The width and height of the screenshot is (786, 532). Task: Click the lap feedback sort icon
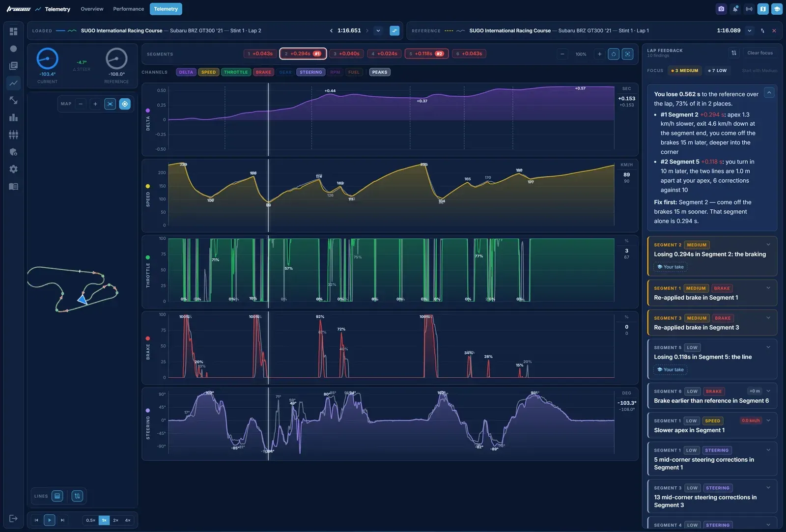pos(733,53)
